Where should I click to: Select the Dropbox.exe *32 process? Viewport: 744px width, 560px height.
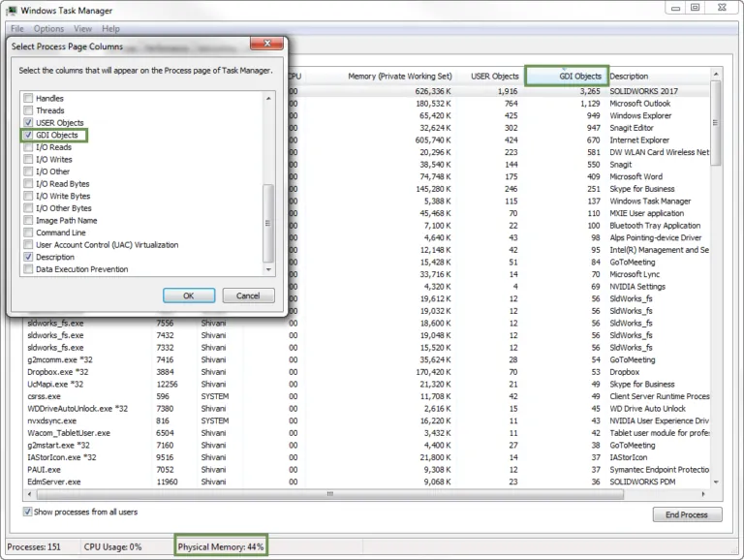click(x=368, y=372)
